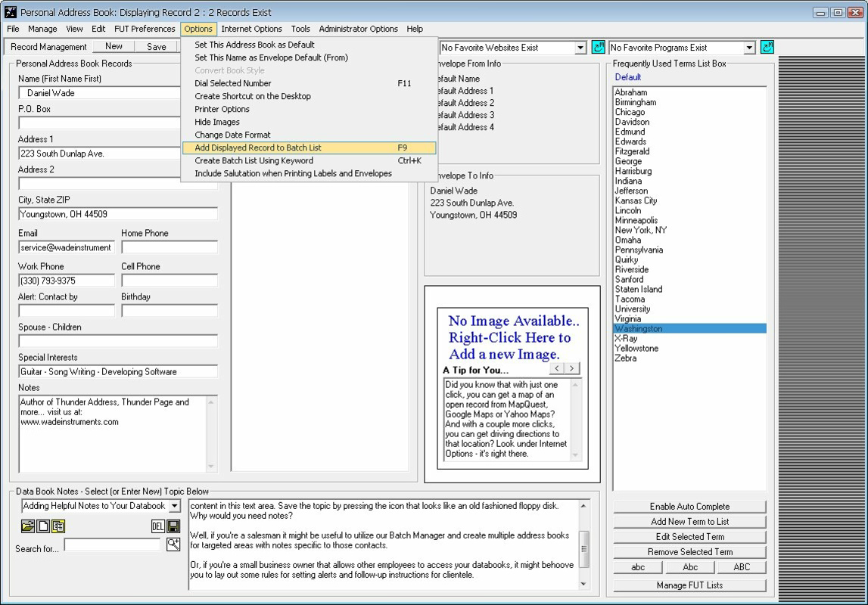
Task: Click the uppercase ABC button
Action: 742,567
